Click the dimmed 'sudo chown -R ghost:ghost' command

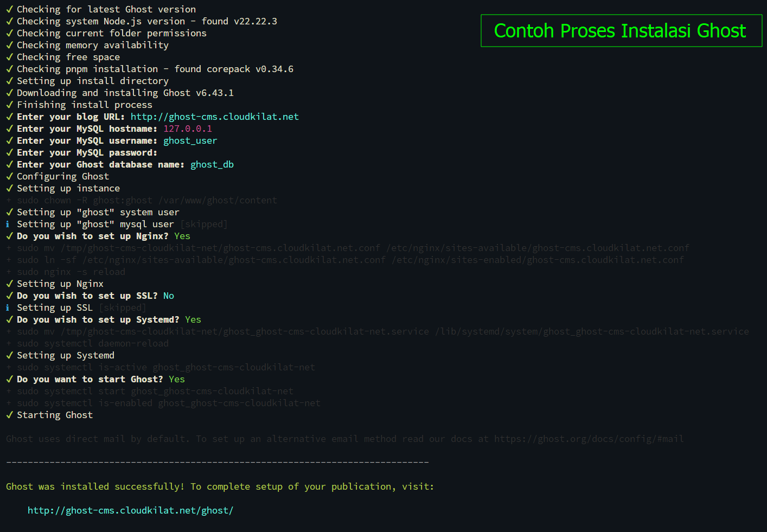(x=142, y=200)
